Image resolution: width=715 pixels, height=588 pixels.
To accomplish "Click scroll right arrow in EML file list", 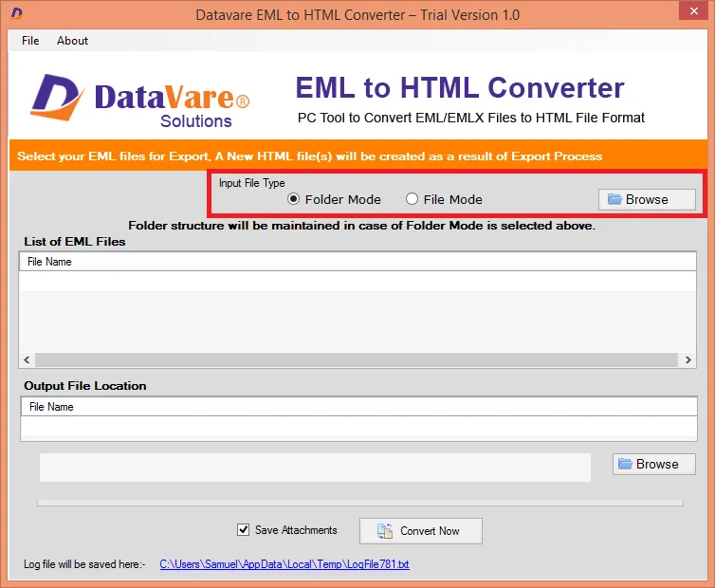I will (688, 360).
